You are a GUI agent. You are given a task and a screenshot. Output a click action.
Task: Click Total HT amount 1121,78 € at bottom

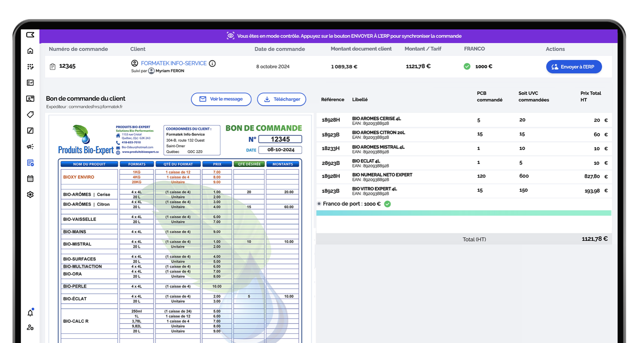[x=594, y=239]
